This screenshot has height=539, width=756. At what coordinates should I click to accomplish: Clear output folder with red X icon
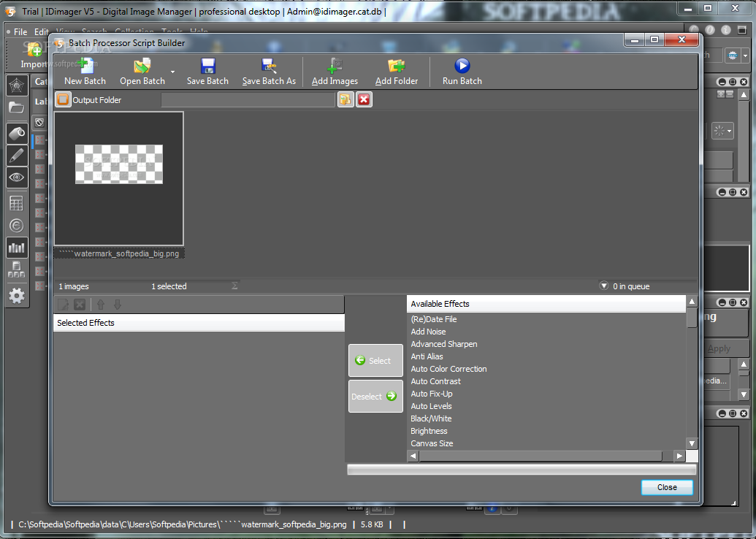click(364, 100)
